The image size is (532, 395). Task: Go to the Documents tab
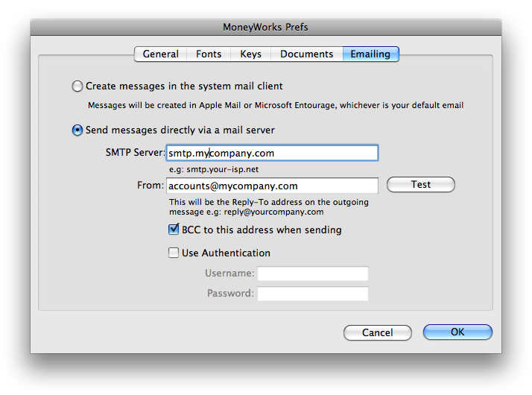click(x=307, y=54)
